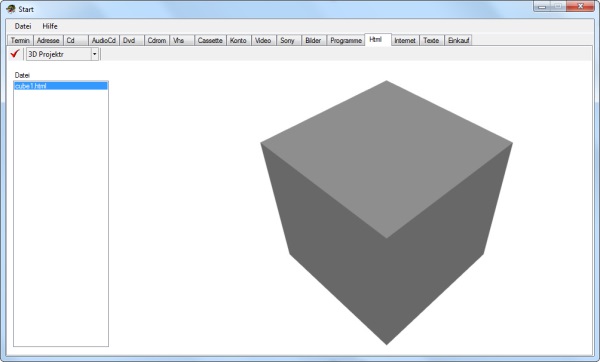
Task: Select the Html tab
Action: pos(378,39)
